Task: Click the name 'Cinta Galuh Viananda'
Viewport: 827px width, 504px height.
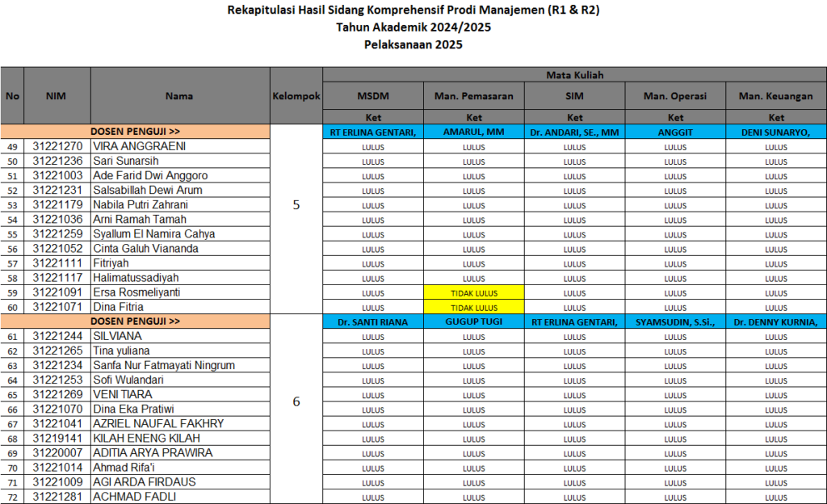Action: (145, 248)
